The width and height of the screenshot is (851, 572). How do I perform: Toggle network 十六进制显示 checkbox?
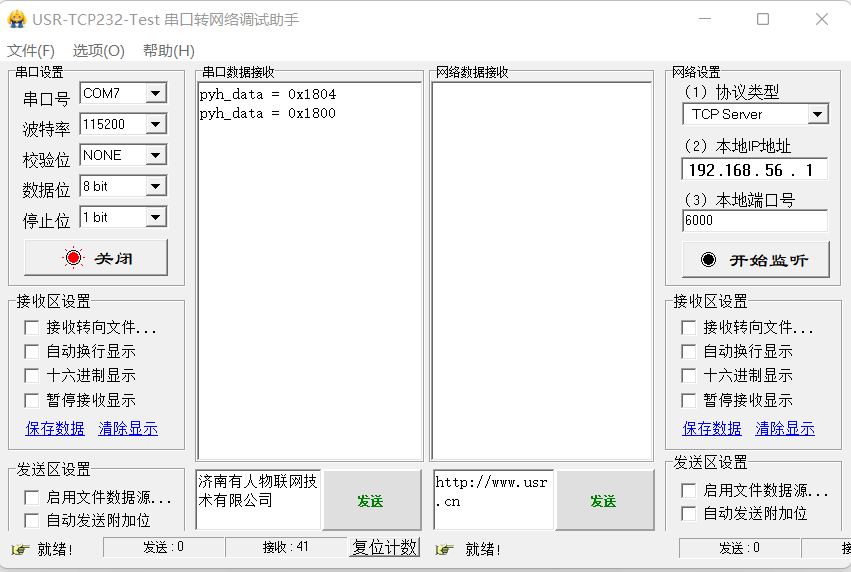(x=689, y=376)
